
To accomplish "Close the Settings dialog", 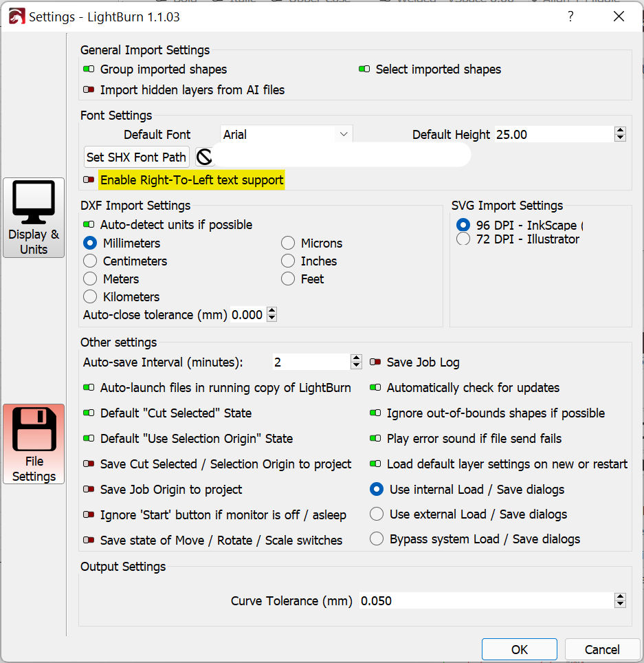I will point(619,17).
